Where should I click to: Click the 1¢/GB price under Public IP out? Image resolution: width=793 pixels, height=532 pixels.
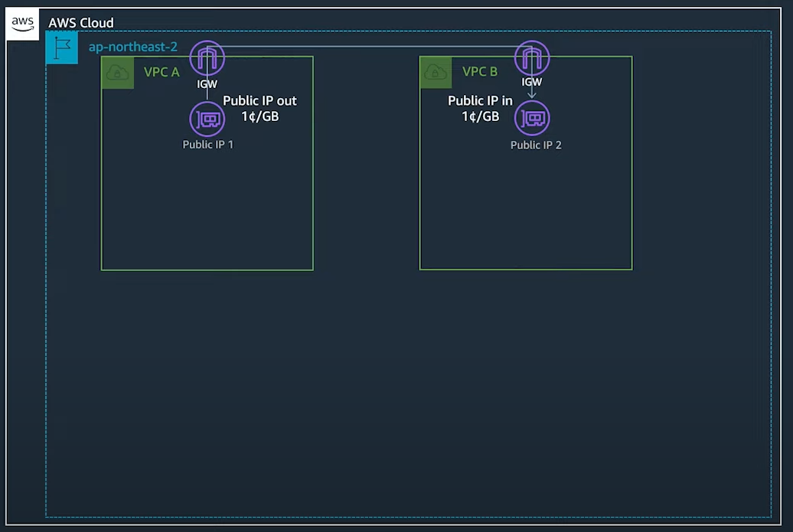(x=260, y=116)
